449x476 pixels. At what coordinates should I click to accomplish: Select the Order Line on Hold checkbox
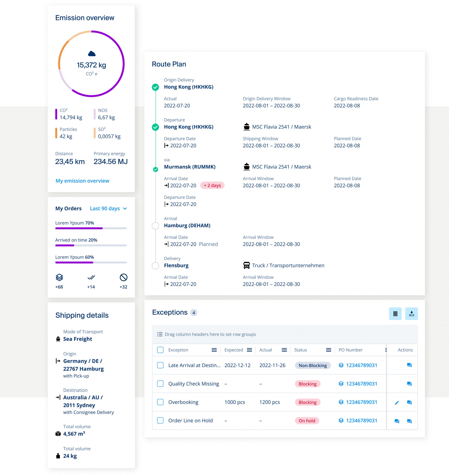(x=160, y=420)
